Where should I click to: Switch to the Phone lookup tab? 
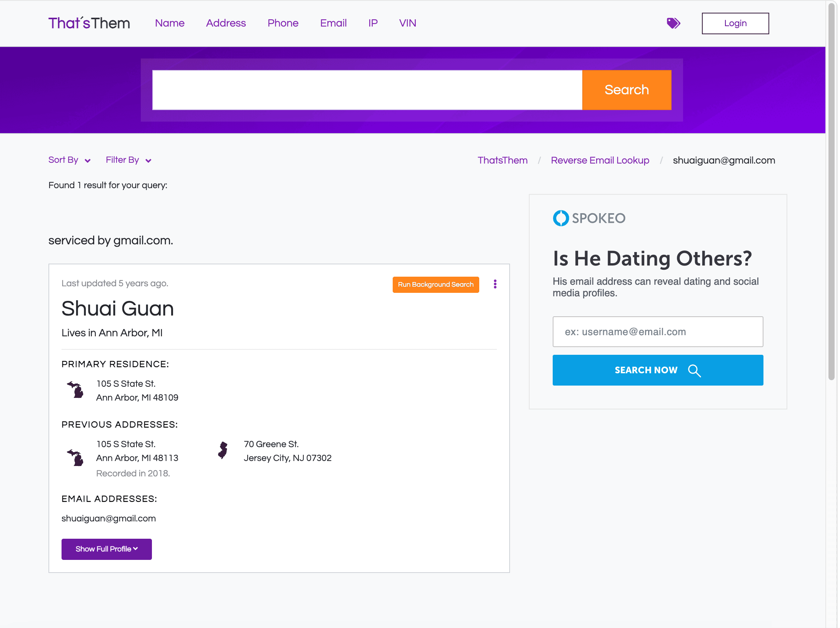pyautogui.click(x=283, y=23)
